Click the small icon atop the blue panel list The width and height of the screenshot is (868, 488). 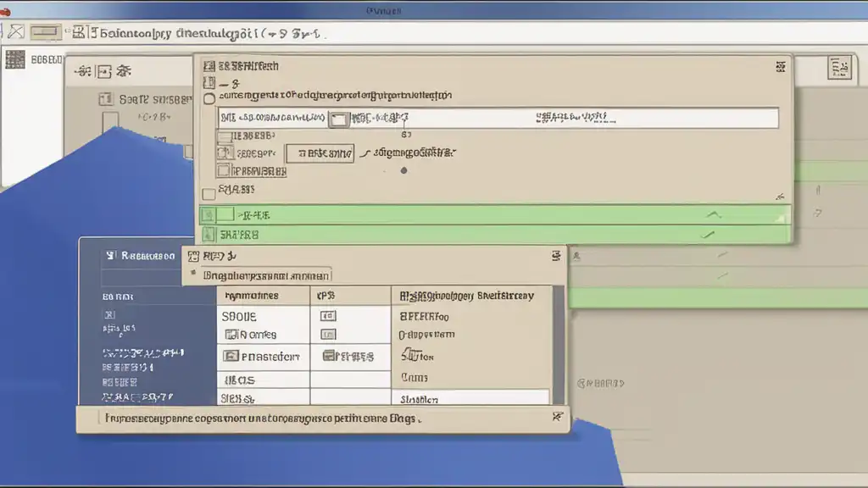click(x=109, y=315)
